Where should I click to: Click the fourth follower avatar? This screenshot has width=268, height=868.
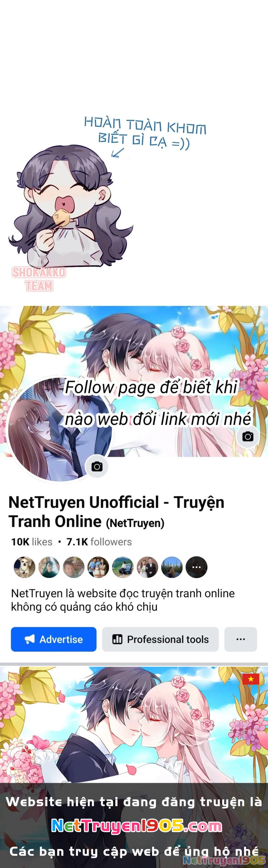pyautogui.click(x=98, y=567)
